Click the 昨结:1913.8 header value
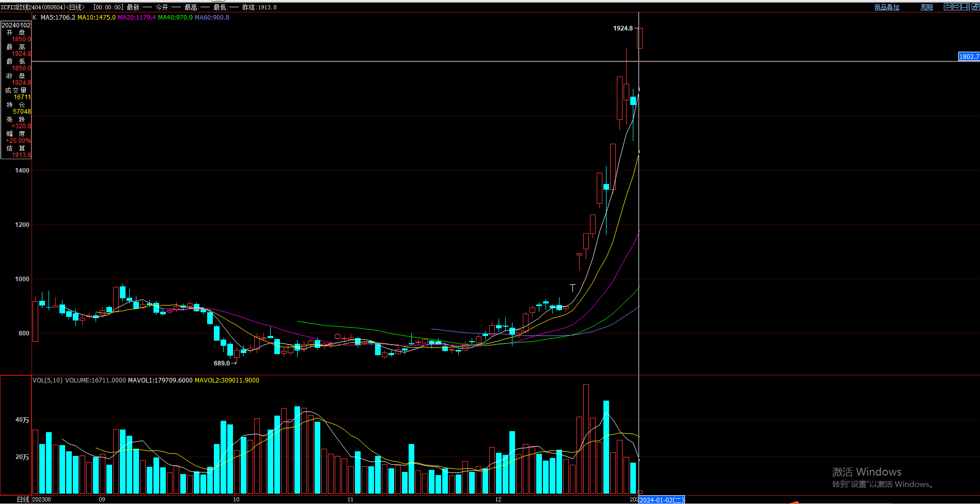This screenshot has width=980, height=504. (259, 7)
